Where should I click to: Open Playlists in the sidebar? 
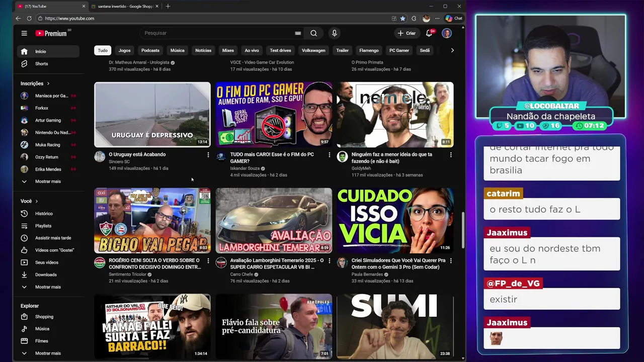[x=49, y=226]
